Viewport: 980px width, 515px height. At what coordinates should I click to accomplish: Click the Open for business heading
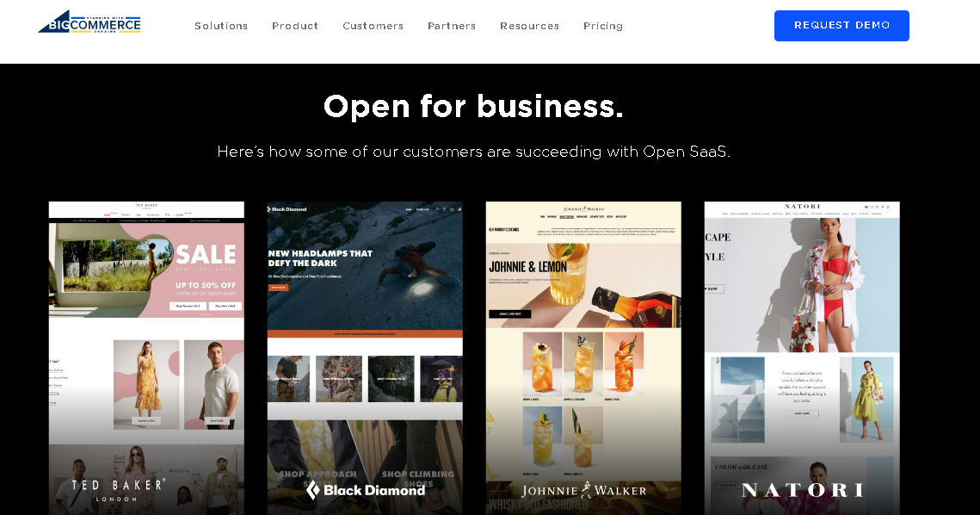[x=473, y=107]
